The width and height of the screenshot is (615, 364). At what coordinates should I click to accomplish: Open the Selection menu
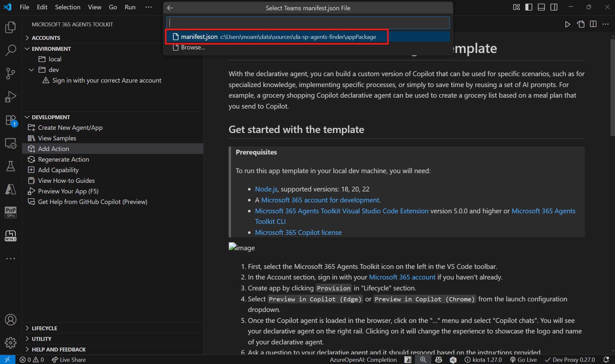click(x=68, y=7)
